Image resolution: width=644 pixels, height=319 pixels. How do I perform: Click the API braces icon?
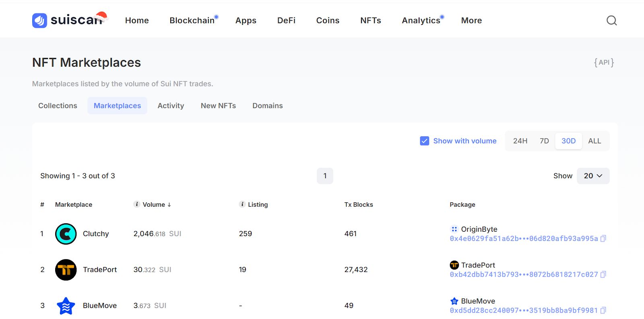click(x=604, y=63)
